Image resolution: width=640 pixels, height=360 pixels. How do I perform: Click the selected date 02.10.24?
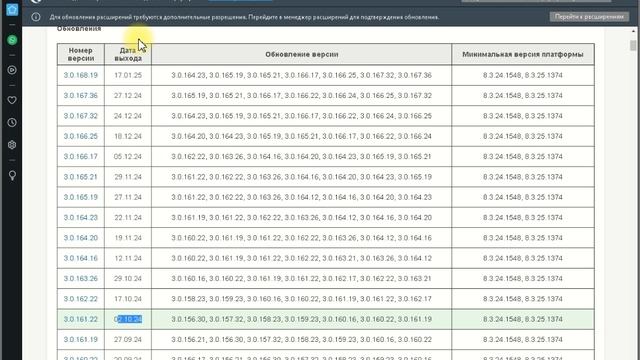(128, 319)
